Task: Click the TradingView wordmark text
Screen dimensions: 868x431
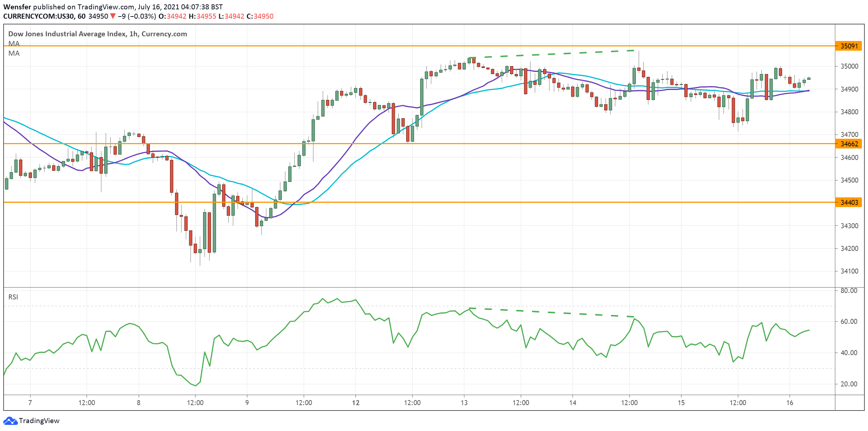Action: click(x=39, y=421)
